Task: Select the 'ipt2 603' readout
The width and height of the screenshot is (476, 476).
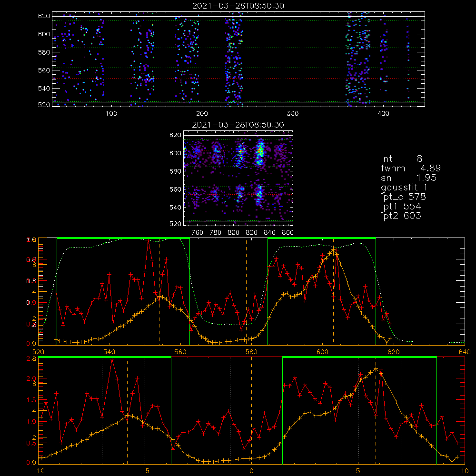Action: click(x=401, y=216)
